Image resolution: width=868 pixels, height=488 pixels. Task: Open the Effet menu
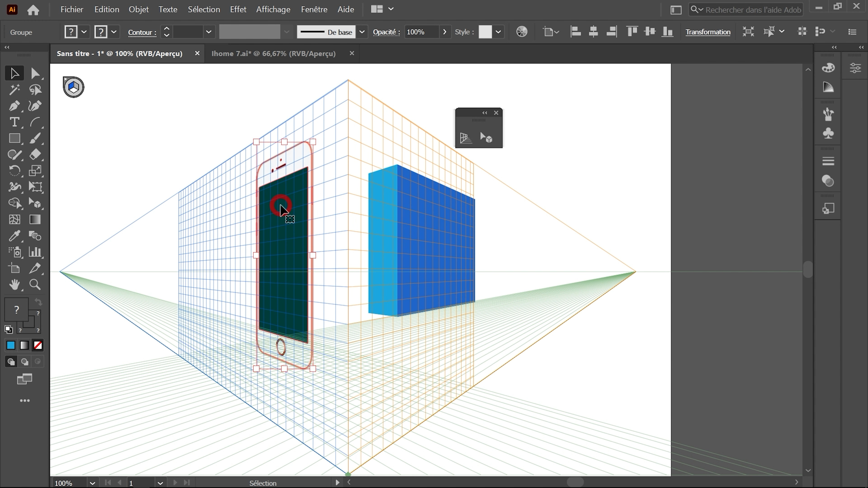238,9
